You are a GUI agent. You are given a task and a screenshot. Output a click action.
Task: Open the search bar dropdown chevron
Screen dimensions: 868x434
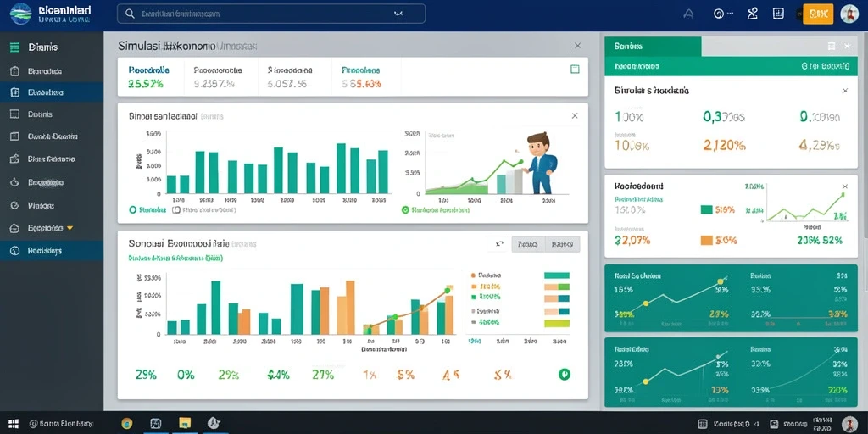point(398,14)
